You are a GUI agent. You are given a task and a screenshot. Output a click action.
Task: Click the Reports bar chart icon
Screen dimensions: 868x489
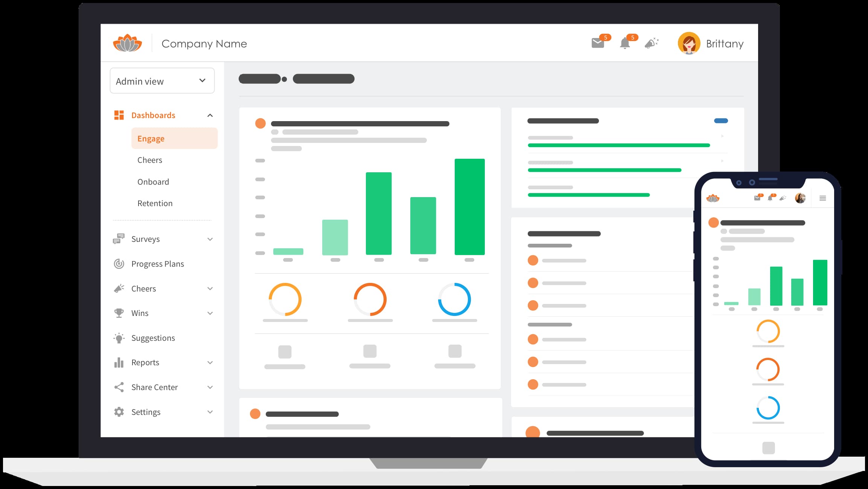point(117,362)
